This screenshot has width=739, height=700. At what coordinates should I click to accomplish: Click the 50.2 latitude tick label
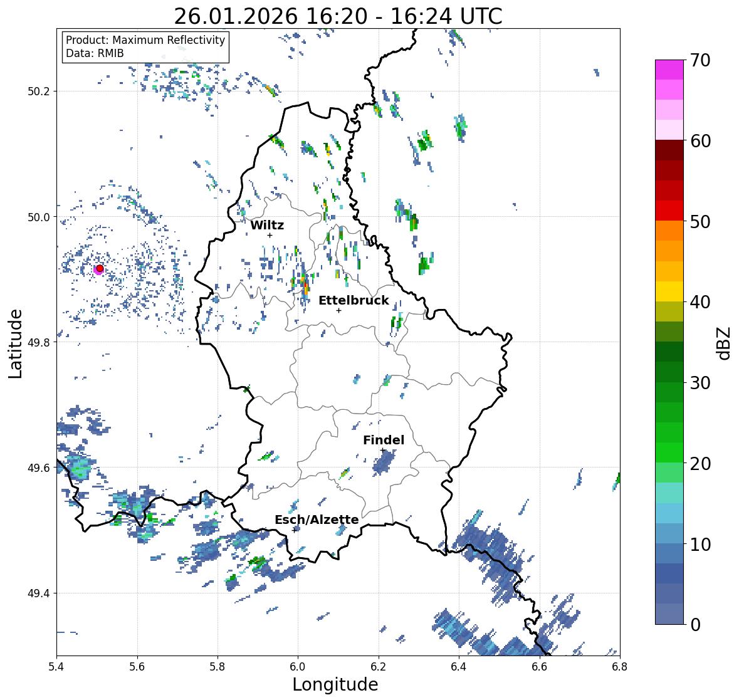(39, 91)
